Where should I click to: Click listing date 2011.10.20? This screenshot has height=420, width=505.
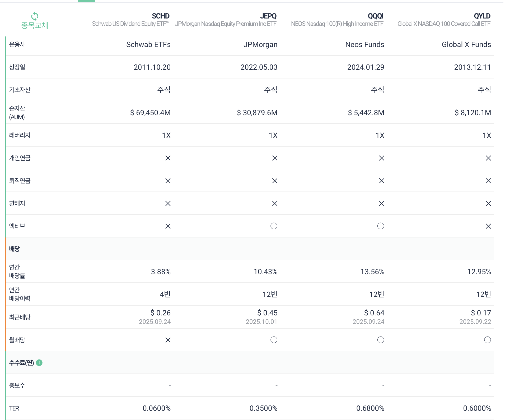(x=152, y=67)
